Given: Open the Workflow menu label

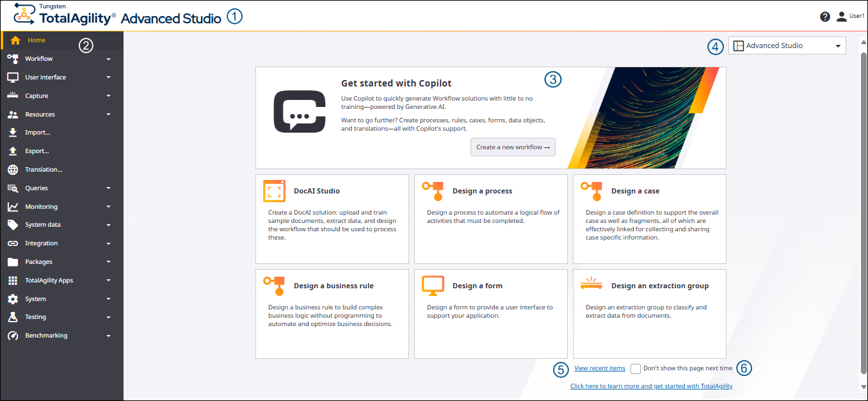Looking at the screenshot, I should 39,59.
